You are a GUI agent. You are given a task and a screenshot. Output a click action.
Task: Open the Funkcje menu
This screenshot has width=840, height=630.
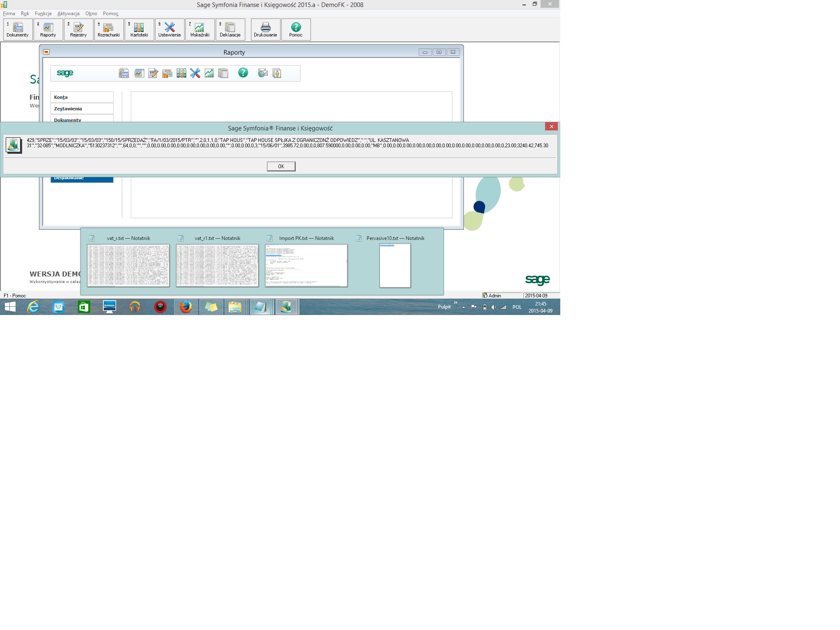[43, 14]
